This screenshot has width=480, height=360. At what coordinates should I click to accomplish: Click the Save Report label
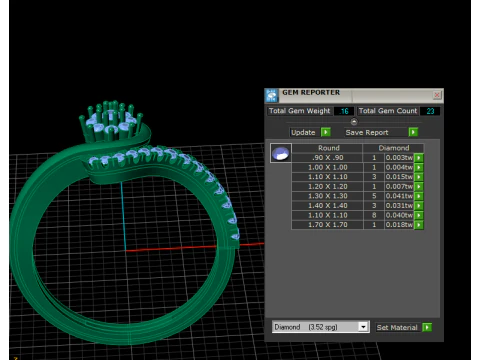(367, 132)
